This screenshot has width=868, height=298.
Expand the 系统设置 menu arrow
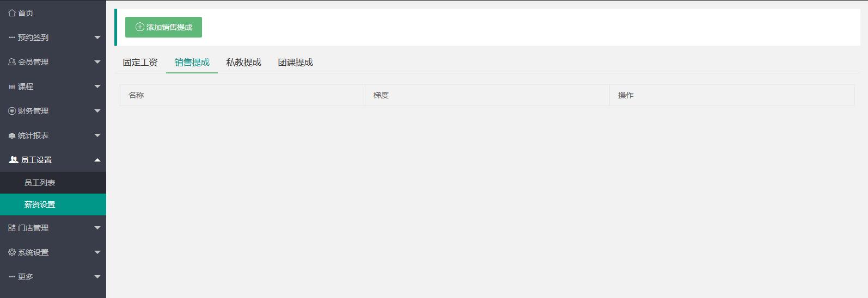point(97,252)
